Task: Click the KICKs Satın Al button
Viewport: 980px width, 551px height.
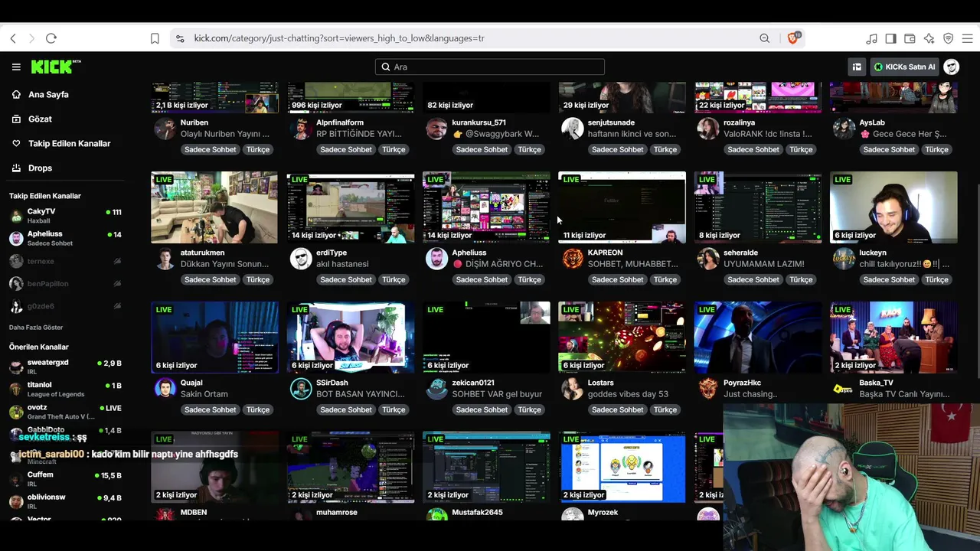Action: coord(904,67)
